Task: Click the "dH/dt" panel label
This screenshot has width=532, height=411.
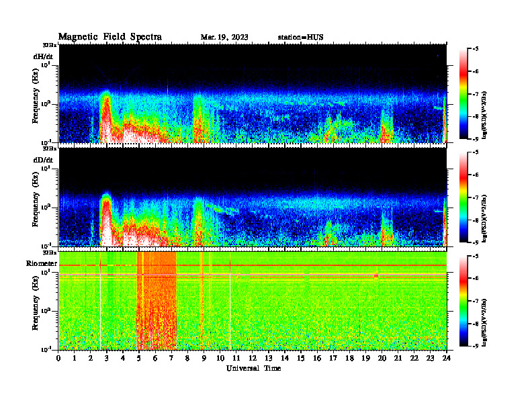Action: point(43,56)
